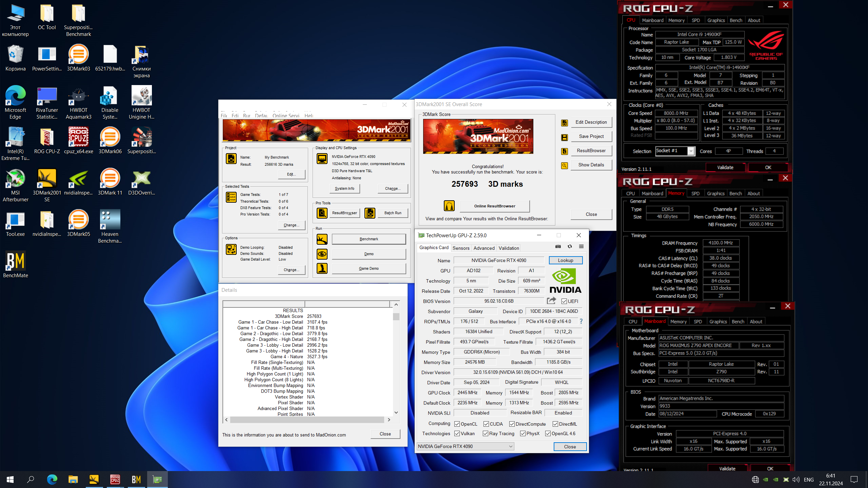The height and width of the screenshot is (488, 868).
Task: Open the Socket #1 selection dropdown
Action: (x=675, y=151)
